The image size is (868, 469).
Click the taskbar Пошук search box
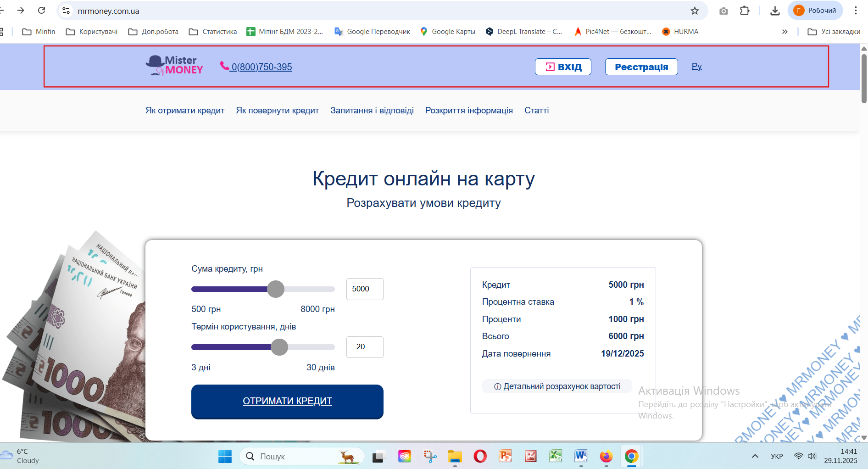click(302, 456)
